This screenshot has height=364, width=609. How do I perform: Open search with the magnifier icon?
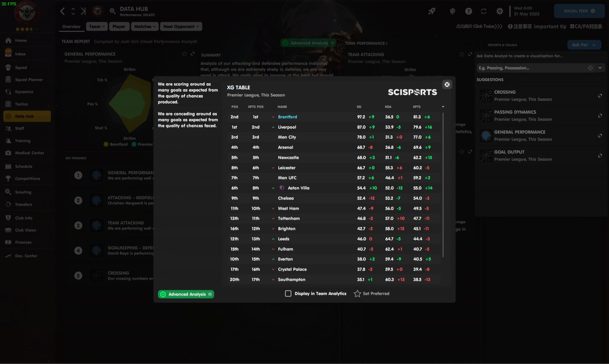[x=113, y=11]
